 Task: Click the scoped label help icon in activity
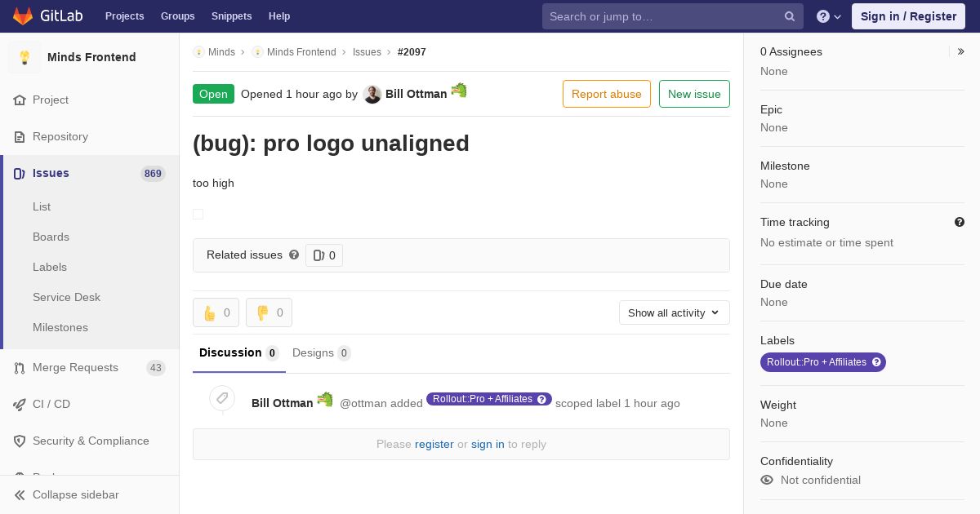click(x=541, y=399)
